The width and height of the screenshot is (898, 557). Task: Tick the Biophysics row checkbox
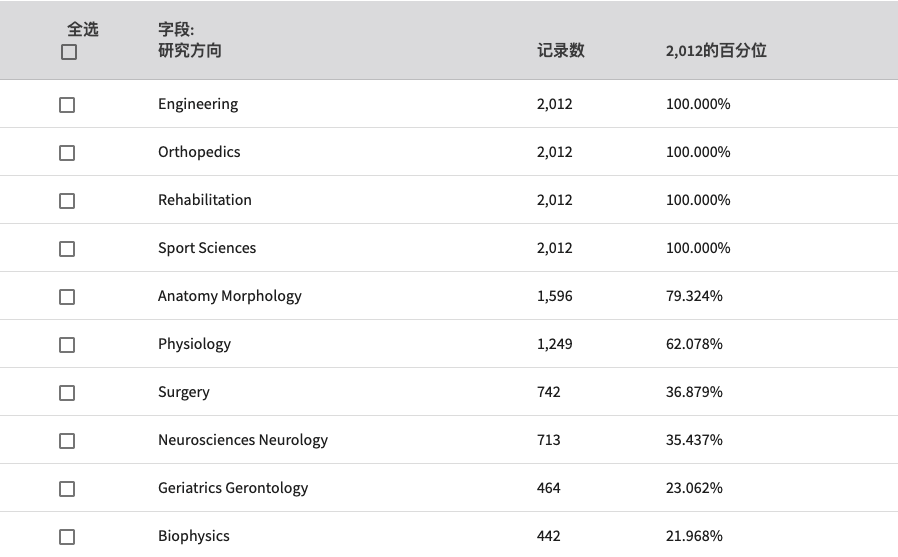67,537
